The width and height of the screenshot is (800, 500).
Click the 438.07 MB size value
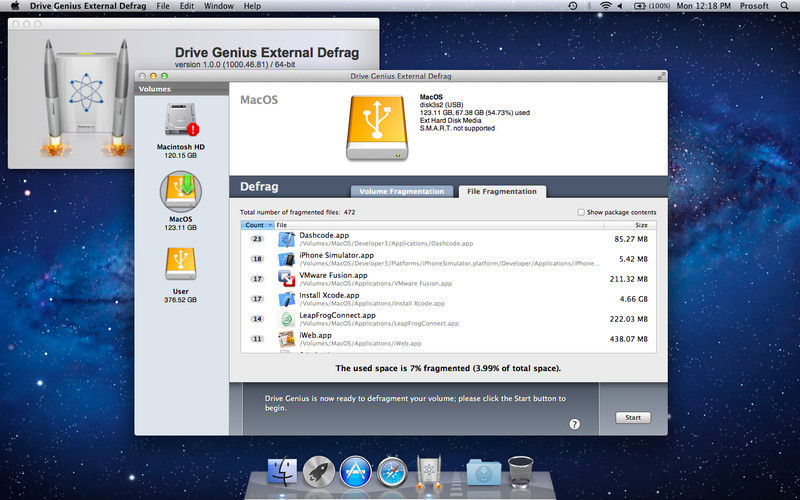tap(629, 339)
